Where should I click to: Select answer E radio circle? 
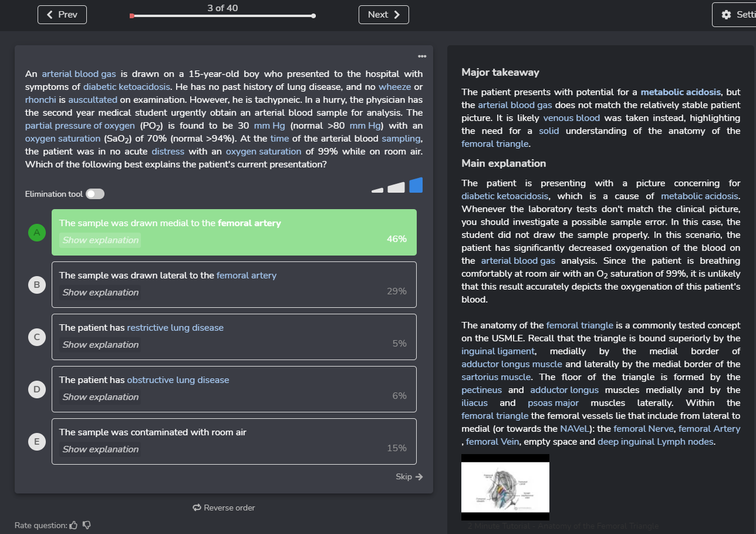(37, 442)
